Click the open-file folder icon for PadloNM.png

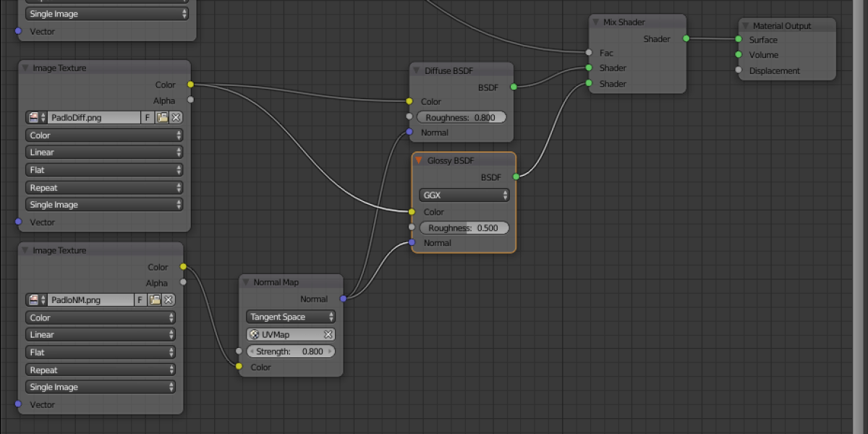(x=154, y=299)
